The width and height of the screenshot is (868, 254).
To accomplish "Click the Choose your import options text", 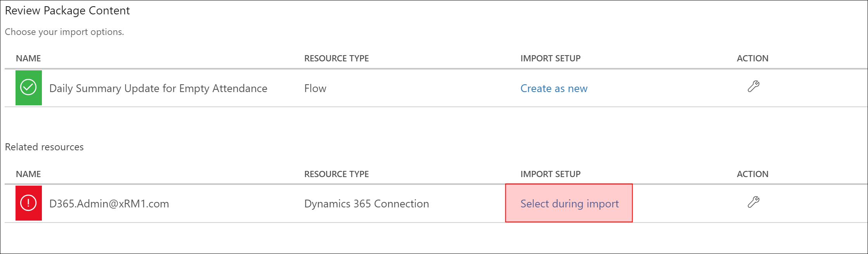I will [64, 32].
